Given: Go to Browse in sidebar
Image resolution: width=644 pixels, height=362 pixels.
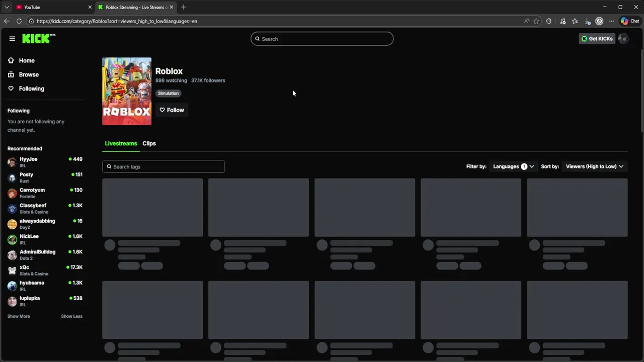Looking at the screenshot, I should click(x=29, y=74).
